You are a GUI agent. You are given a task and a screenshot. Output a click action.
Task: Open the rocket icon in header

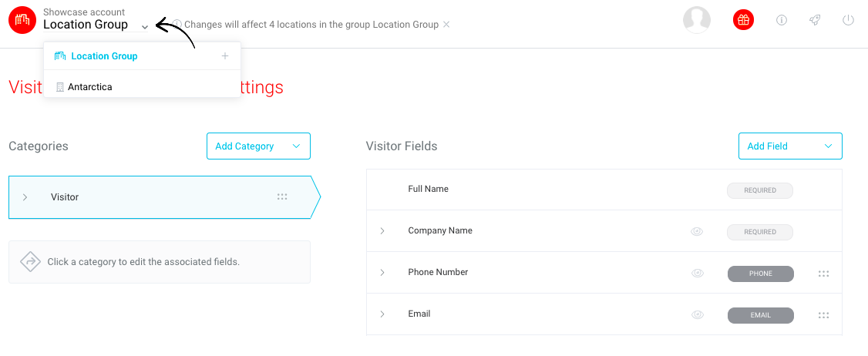coord(815,20)
